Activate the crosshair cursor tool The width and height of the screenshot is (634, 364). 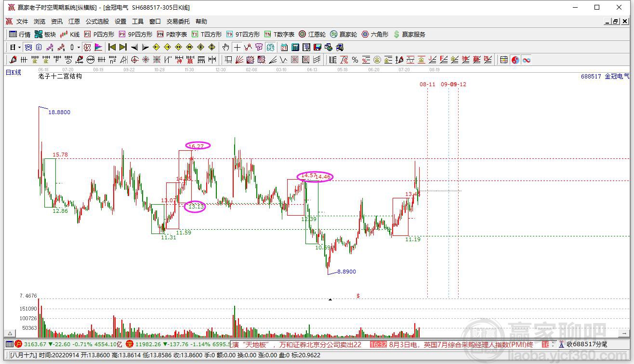click(237, 47)
